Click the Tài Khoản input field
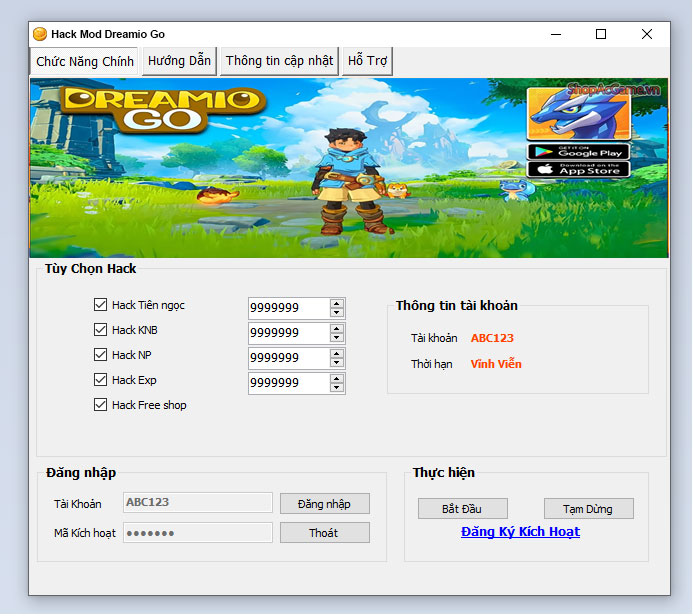The height and width of the screenshot is (616, 693). click(x=198, y=502)
